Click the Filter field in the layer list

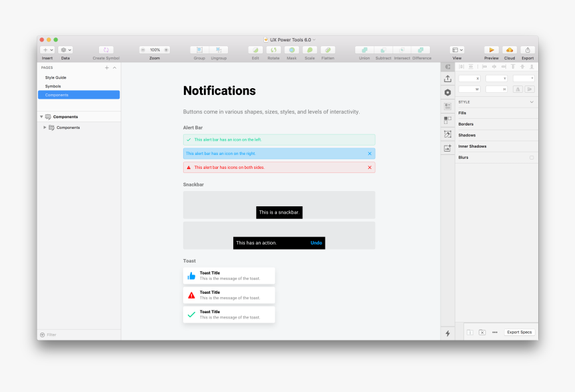click(x=79, y=335)
